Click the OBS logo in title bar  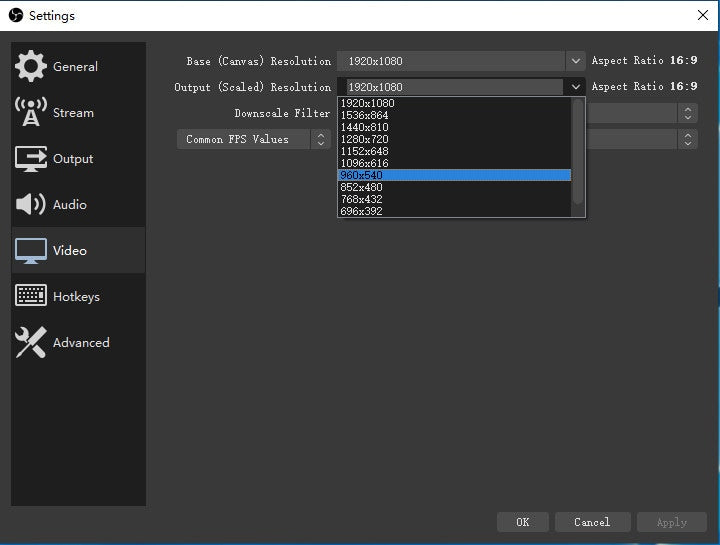pos(15,15)
